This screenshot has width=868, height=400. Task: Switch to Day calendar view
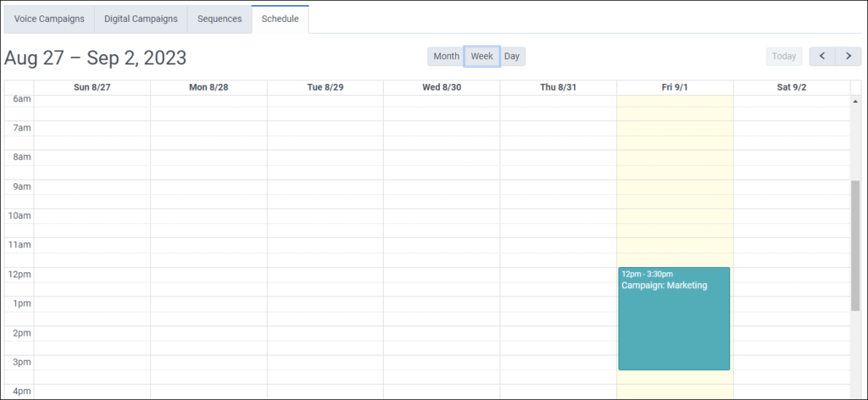point(512,57)
